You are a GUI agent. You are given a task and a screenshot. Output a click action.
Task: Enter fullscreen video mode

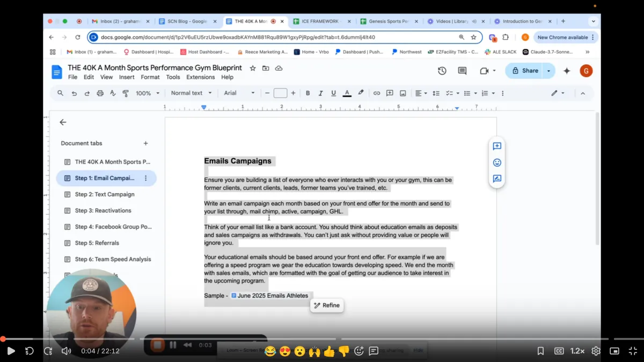[x=633, y=351]
